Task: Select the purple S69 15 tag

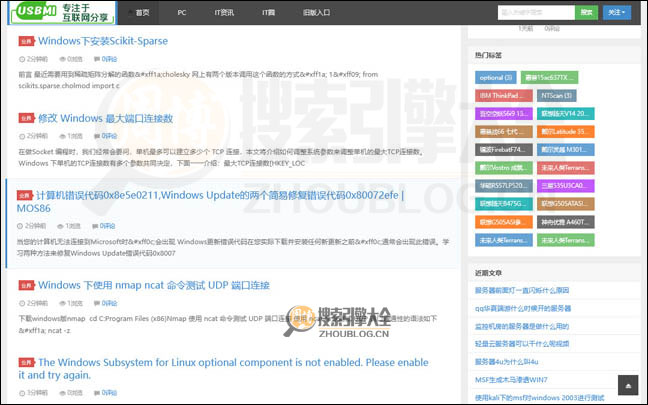Action: tap(504, 114)
